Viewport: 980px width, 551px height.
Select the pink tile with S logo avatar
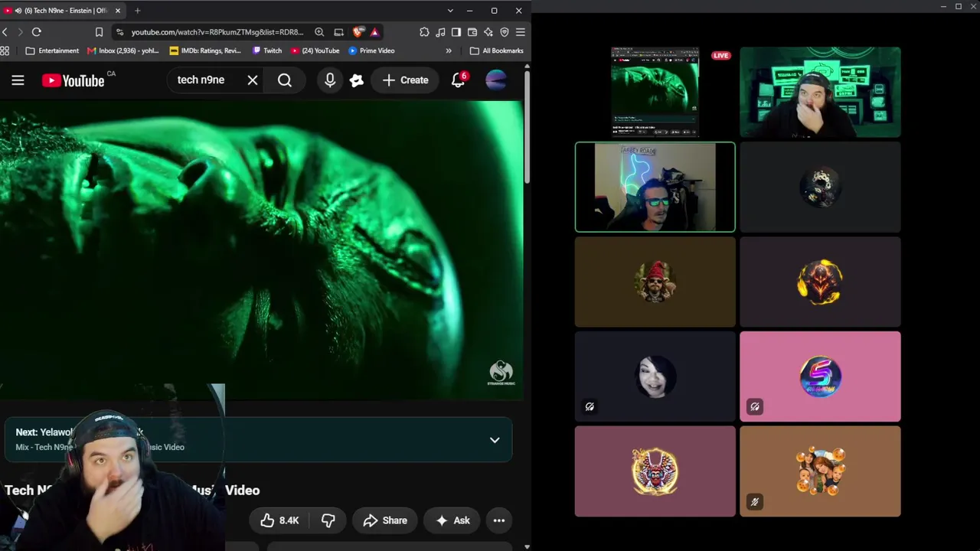tap(820, 377)
